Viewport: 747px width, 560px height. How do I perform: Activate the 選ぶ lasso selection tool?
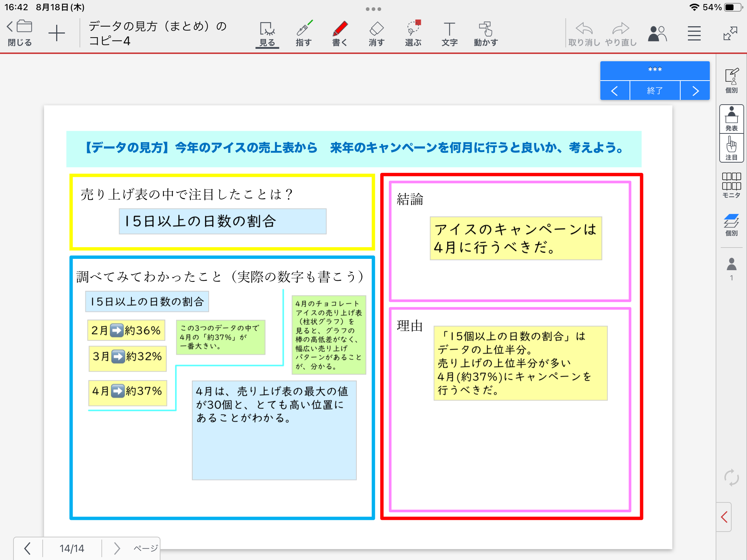coord(413,34)
